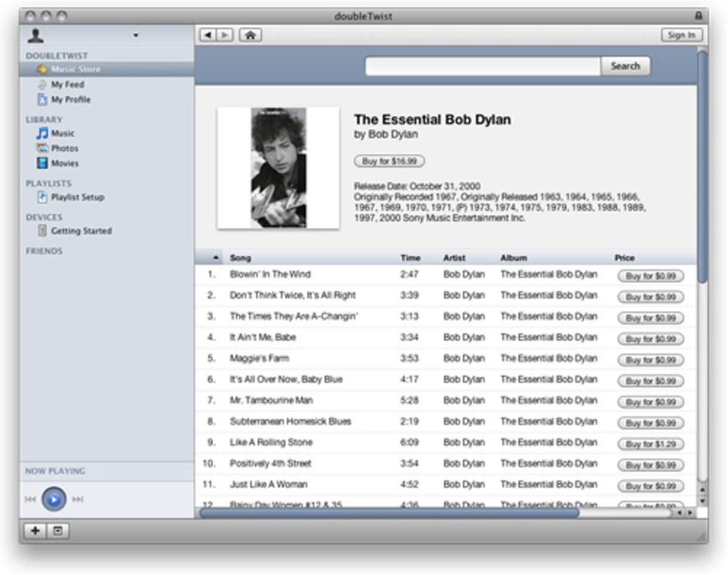Buy Subterranean Homesick Blues for $0.99
The height and width of the screenshot is (575, 728).
(x=650, y=423)
